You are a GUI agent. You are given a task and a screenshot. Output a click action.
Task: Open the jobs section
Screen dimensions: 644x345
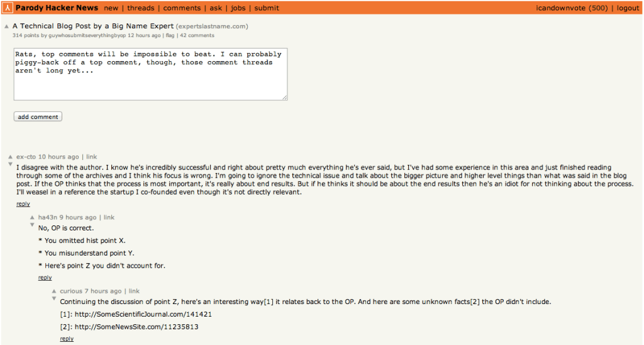tap(238, 8)
